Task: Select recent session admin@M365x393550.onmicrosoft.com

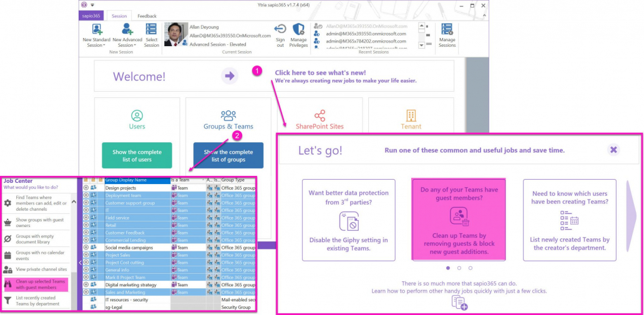Action: pos(366,34)
